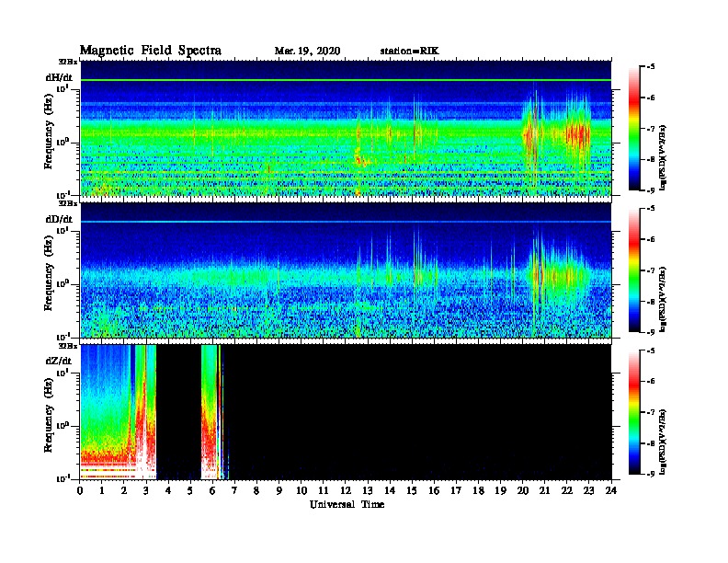Click hour tick label "24" on time axis
This screenshot has width=728, height=563.
(x=611, y=490)
